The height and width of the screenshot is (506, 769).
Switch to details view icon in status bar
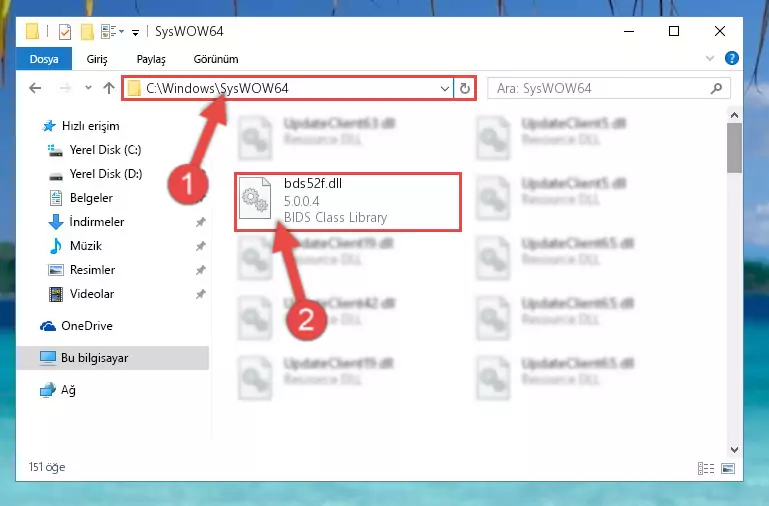click(706, 469)
